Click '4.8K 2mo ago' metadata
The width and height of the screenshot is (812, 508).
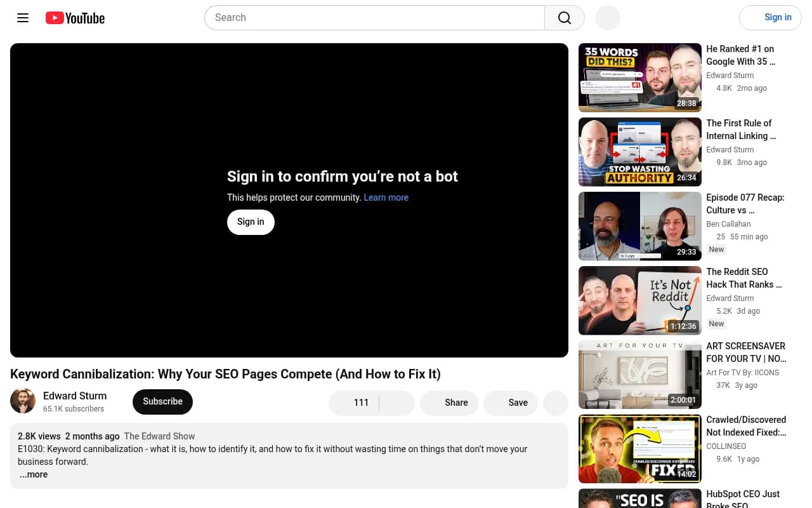pyautogui.click(x=742, y=88)
